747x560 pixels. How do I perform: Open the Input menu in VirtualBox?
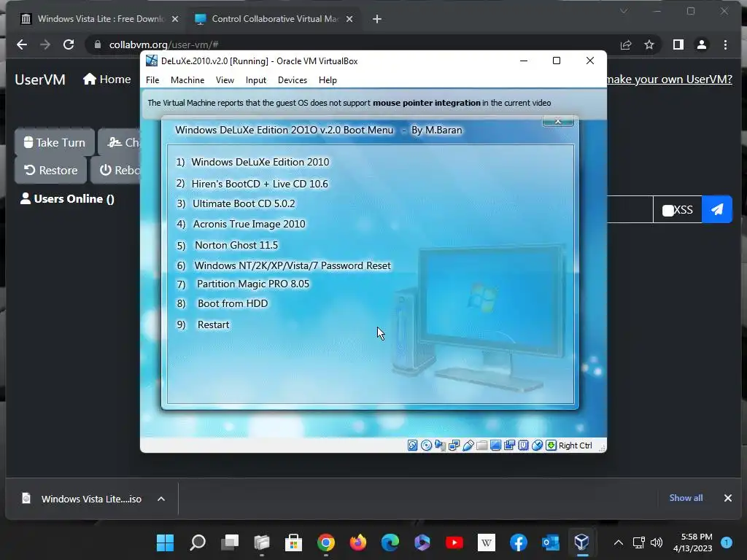pyautogui.click(x=256, y=80)
